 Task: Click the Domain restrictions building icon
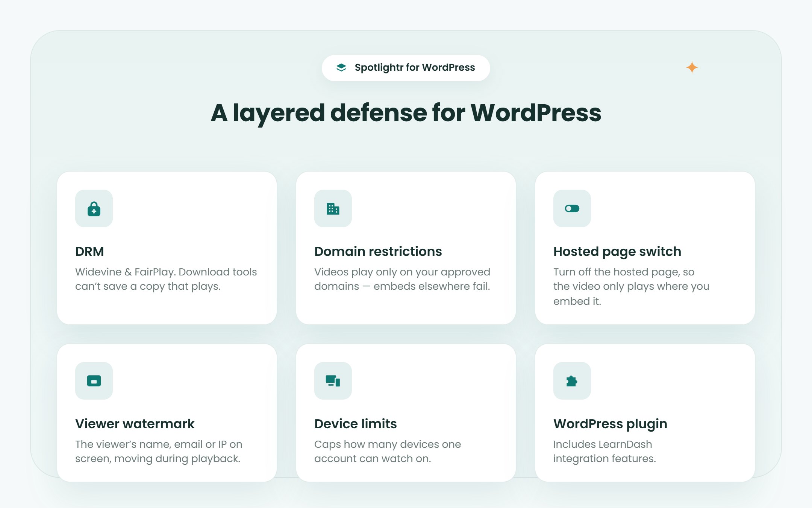click(x=333, y=208)
